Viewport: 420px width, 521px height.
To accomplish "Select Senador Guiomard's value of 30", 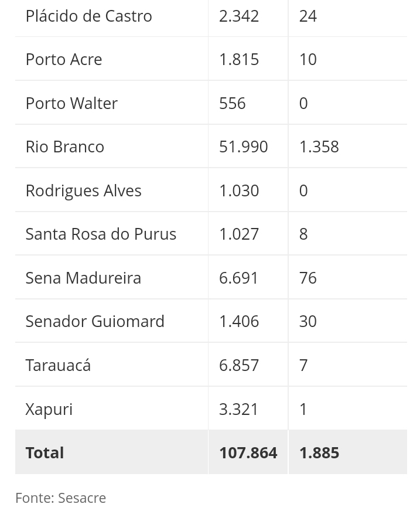I will (308, 321).
